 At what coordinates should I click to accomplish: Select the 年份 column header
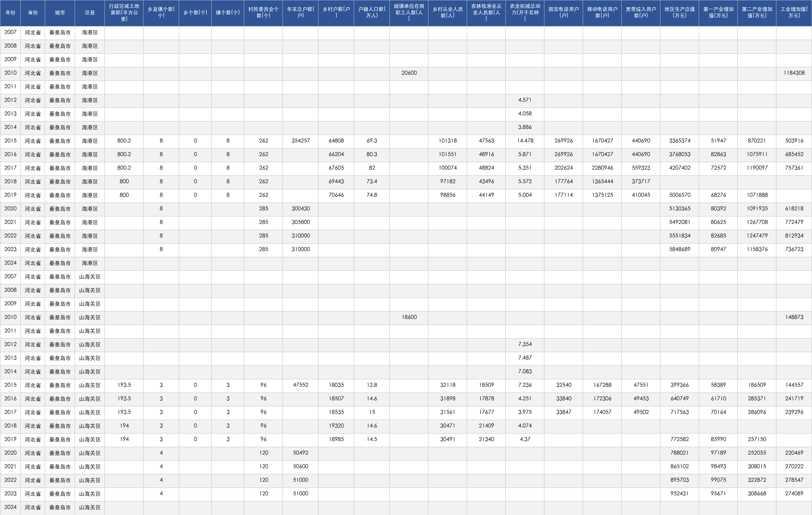(11, 13)
